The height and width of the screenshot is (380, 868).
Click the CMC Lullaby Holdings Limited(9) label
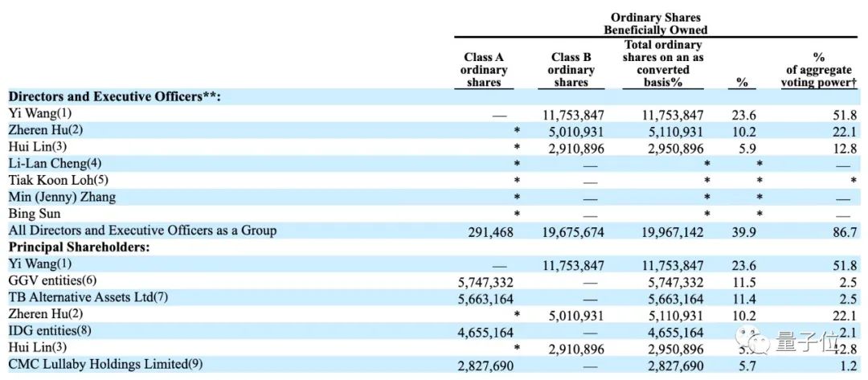105,365
